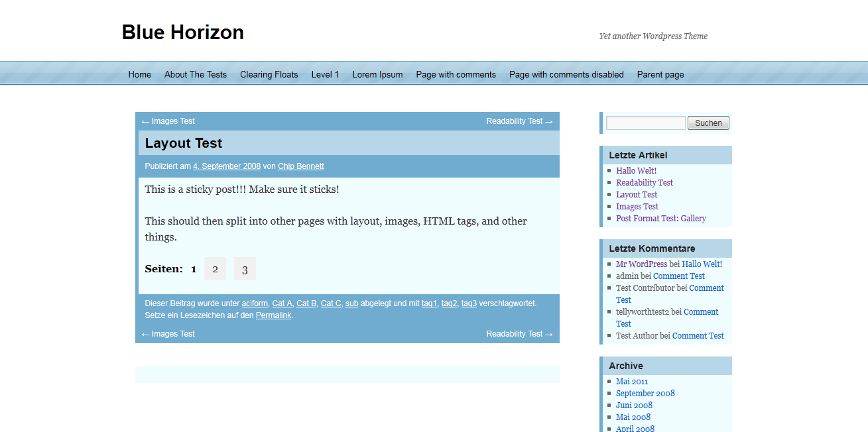Open the Blue Horizon site title
Image resolution: width=868 pixels, height=432 pixels.
pos(183,32)
